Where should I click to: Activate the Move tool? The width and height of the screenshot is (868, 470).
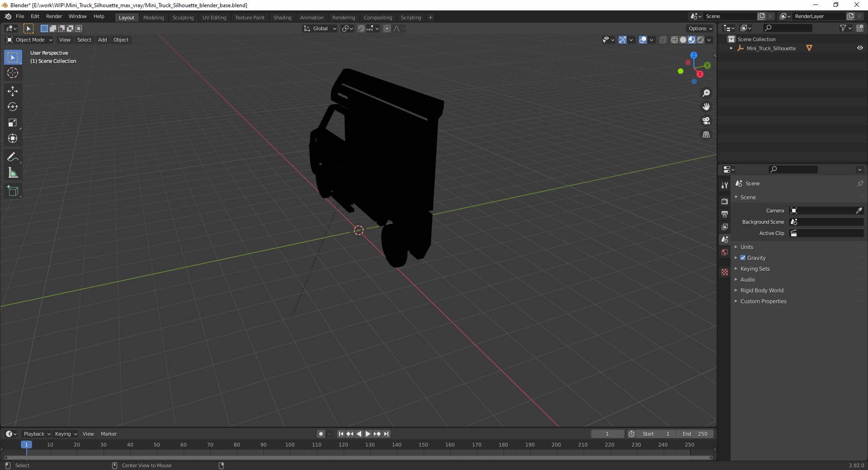(x=13, y=91)
